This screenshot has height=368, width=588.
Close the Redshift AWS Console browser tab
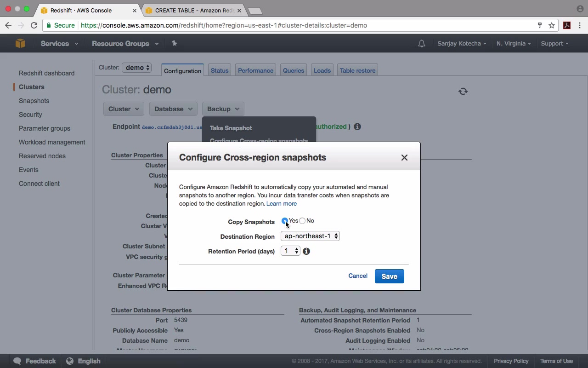pos(134,10)
